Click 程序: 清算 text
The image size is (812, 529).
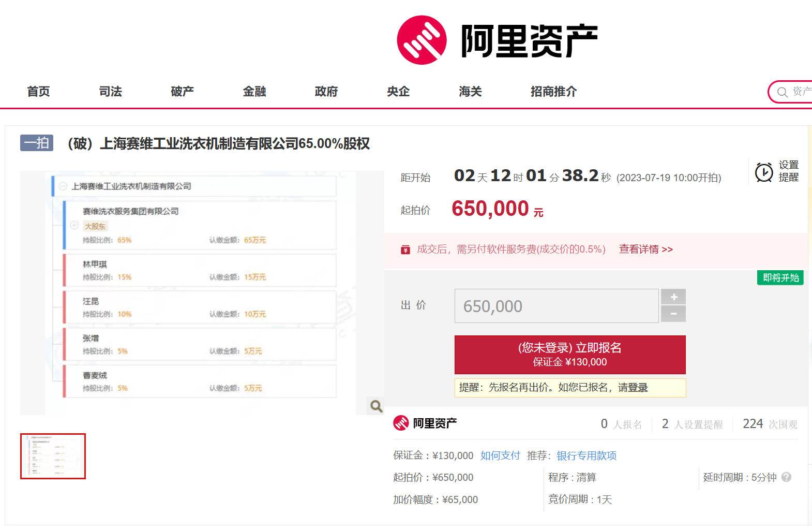(x=573, y=477)
